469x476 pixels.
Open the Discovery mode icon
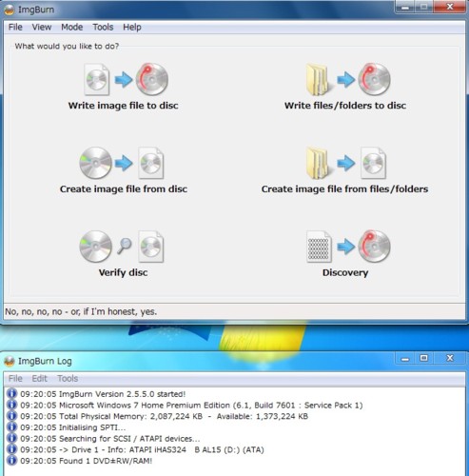(348, 247)
